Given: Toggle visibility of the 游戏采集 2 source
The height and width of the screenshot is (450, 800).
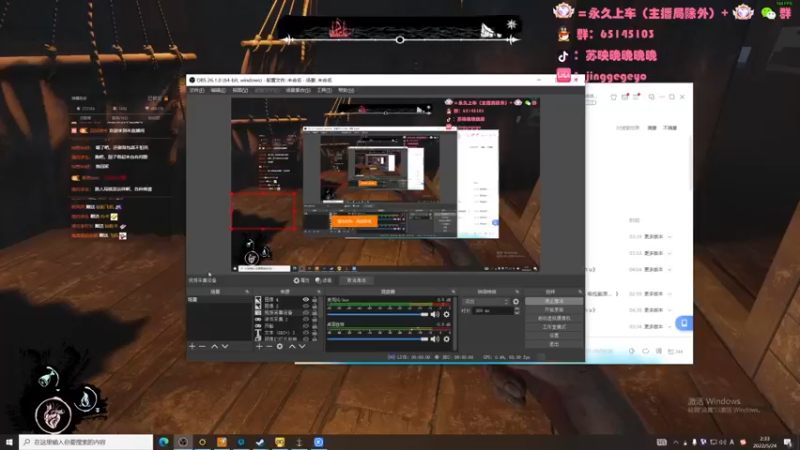Looking at the screenshot, I should tap(306, 319).
